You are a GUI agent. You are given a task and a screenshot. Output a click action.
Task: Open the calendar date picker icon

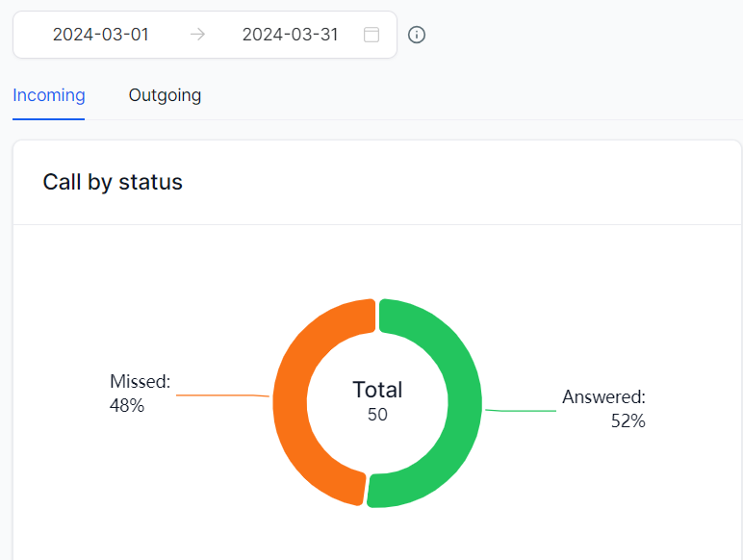tap(371, 35)
